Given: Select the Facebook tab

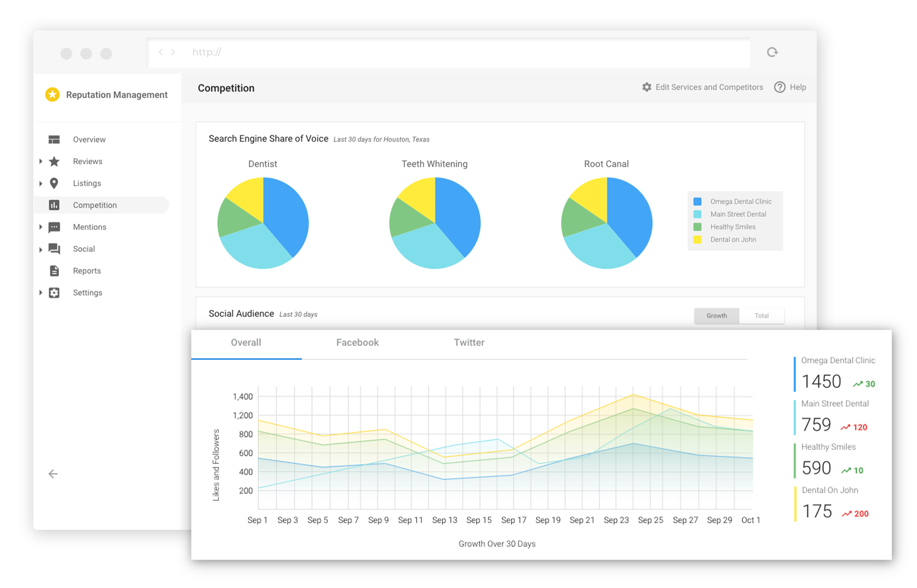Looking at the screenshot, I should pyautogui.click(x=357, y=342).
